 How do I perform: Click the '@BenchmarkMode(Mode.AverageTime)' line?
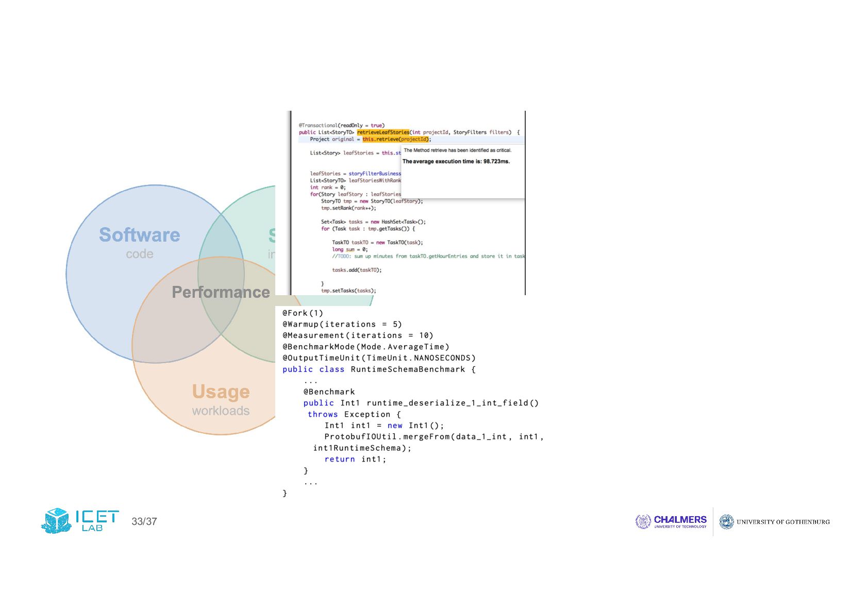tap(366, 347)
